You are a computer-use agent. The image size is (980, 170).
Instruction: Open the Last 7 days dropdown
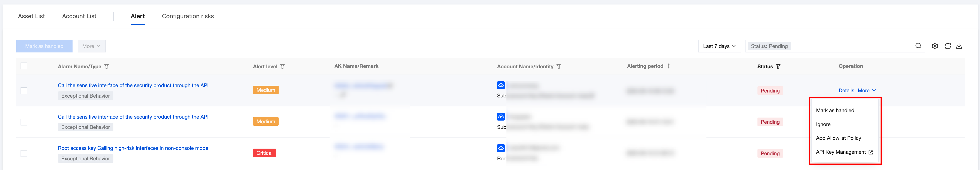(719, 46)
